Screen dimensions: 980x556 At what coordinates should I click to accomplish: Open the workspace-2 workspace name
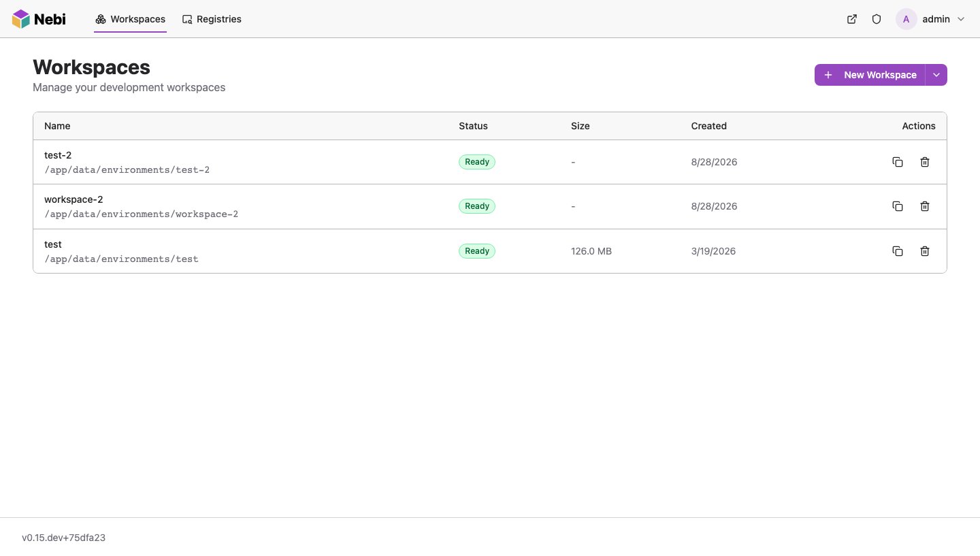73,199
